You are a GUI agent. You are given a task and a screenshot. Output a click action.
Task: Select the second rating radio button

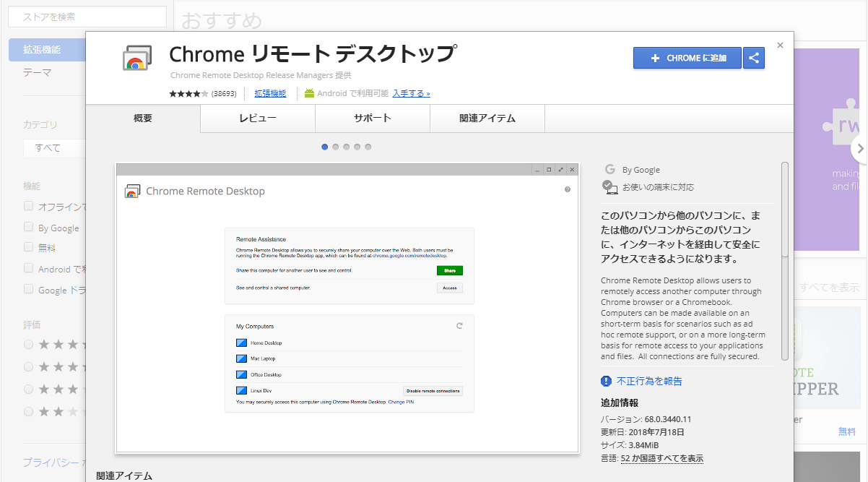pyautogui.click(x=29, y=366)
